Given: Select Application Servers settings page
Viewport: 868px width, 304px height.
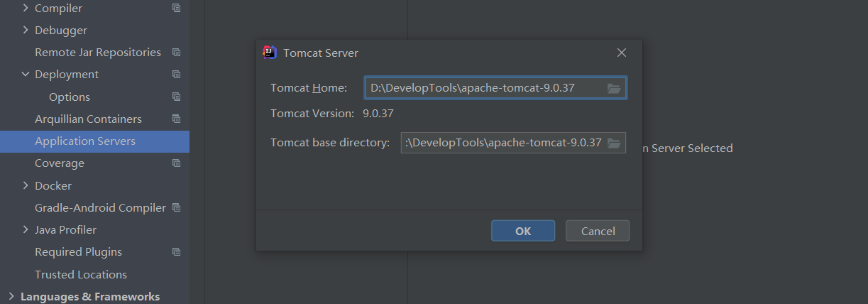Looking at the screenshot, I should pos(85,141).
